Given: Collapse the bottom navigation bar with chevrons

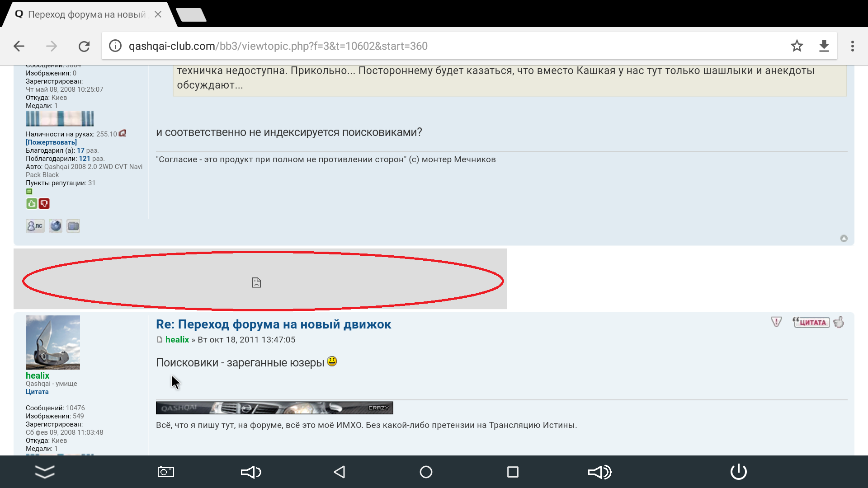Looking at the screenshot, I should 45,472.
